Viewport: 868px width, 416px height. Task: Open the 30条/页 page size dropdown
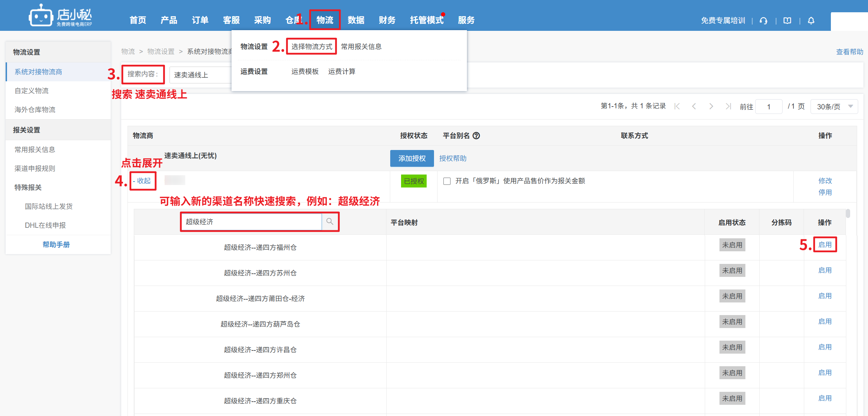point(834,107)
